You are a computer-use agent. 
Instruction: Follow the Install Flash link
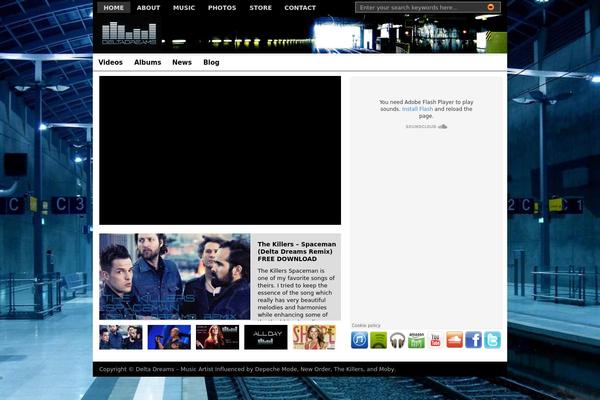point(417,109)
